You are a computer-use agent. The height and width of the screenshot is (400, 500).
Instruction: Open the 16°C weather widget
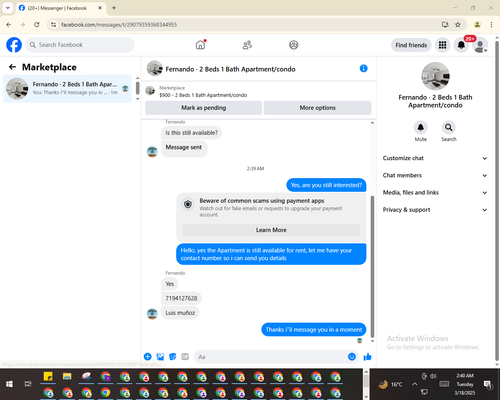(x=390, y=384)
